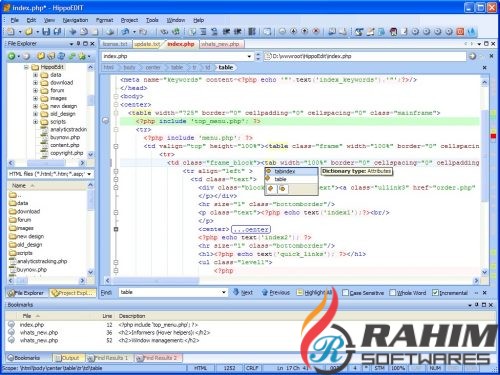Click the Cut scissors icon
The image size is (500, 375).
[72, 32]
